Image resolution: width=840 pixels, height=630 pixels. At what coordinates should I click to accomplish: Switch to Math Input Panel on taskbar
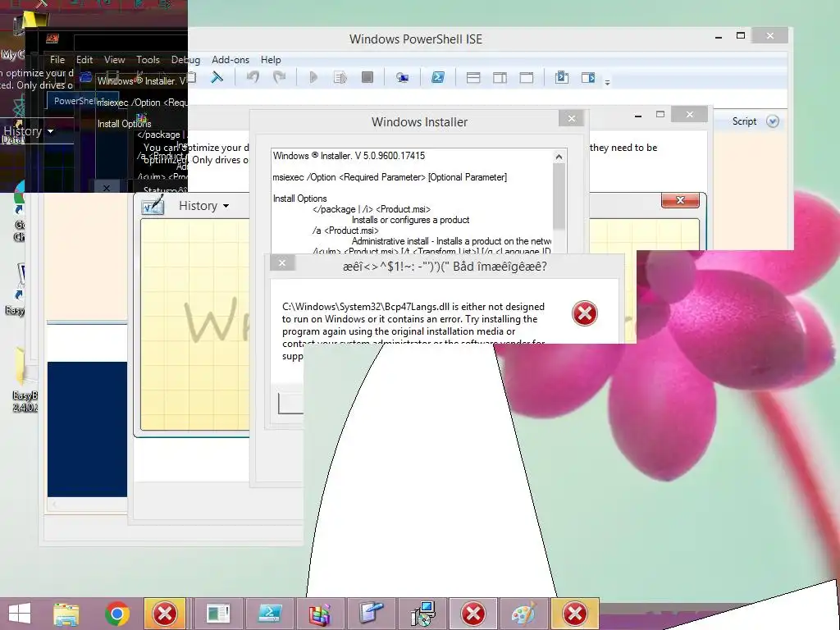372,614
